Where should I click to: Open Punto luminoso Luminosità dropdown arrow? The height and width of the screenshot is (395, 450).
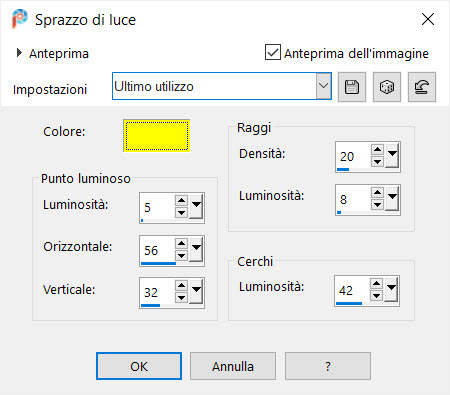[196, 206]
